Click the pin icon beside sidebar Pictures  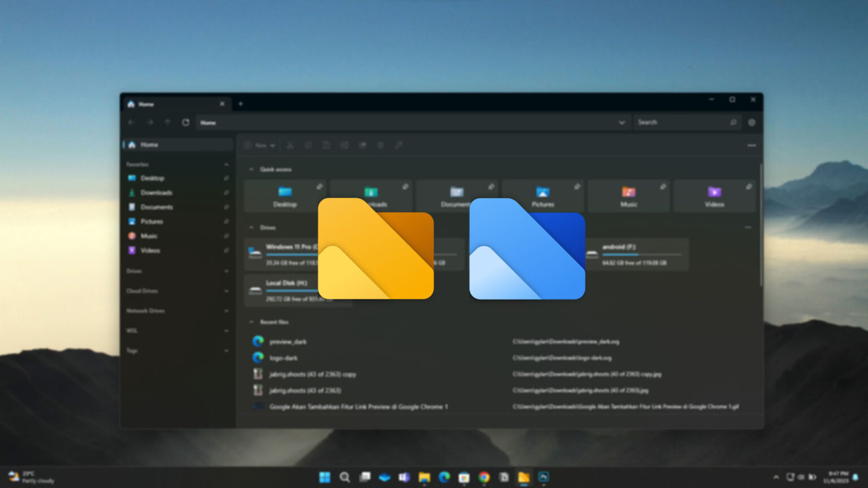[x=226, y=221]
